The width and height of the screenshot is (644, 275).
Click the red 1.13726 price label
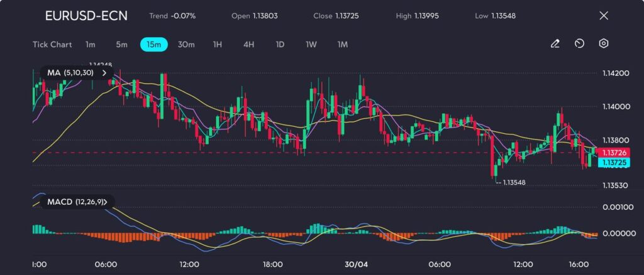[x=613, y=153]
